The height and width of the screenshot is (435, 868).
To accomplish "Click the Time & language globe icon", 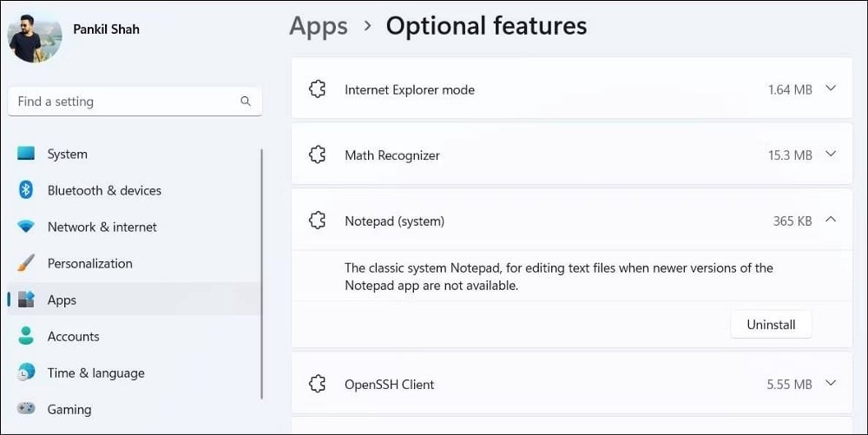I will pyautogui.click(x=26, y=372).
